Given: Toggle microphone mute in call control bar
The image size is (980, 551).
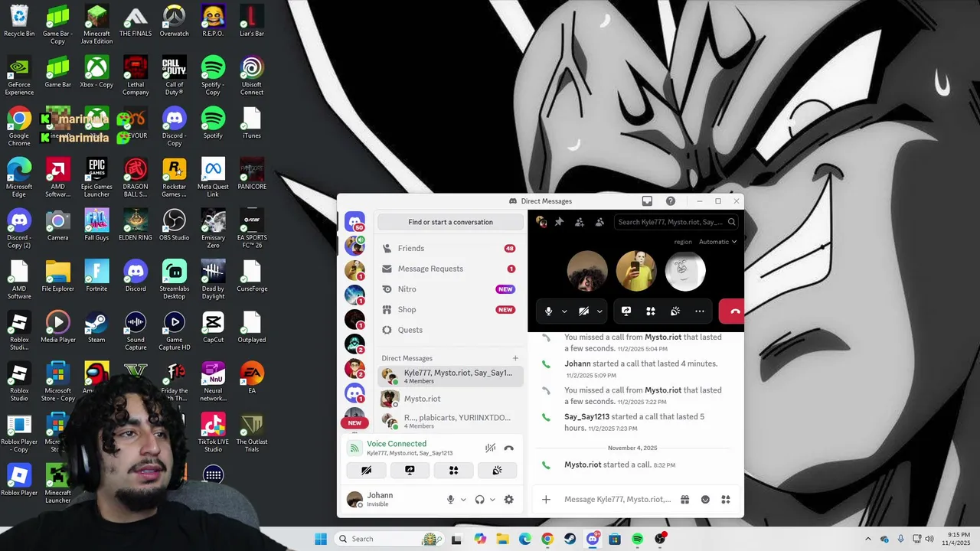Looking at the screenshot, I should (548, 311).
